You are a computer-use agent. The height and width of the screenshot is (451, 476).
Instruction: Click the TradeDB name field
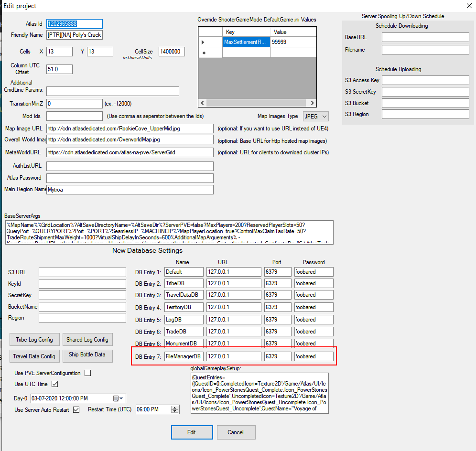(184, 332)
